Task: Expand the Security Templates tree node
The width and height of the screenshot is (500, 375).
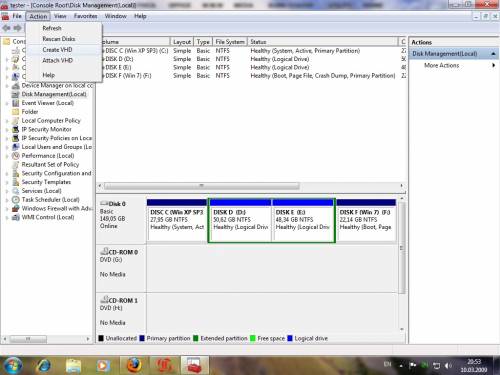Action: coord(7,182)
